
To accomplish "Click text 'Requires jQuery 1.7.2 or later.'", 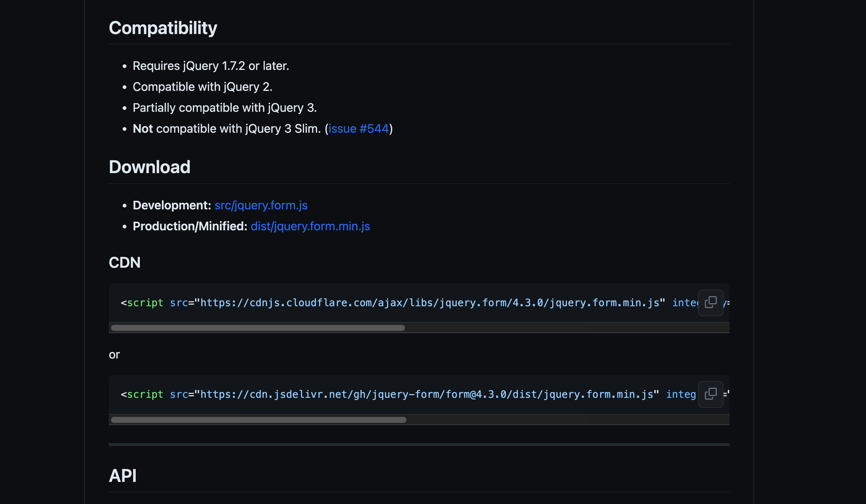I will click(x=211, y=66).
